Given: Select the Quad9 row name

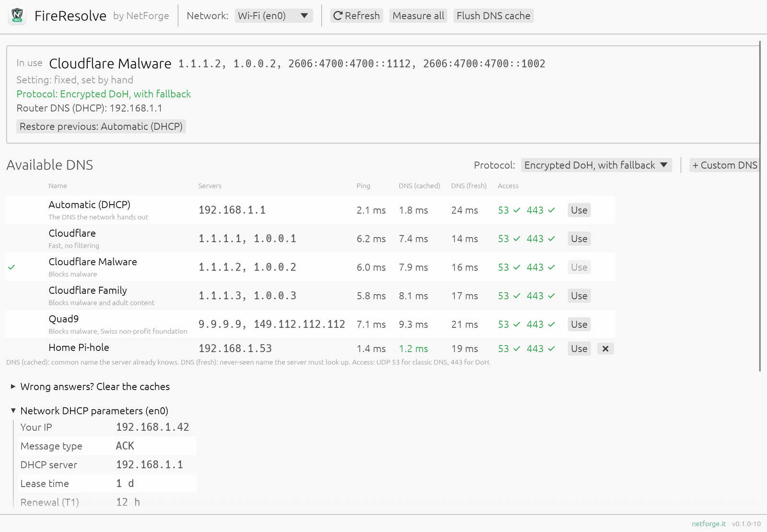Looking at the screenshot, I should [64, 319].
